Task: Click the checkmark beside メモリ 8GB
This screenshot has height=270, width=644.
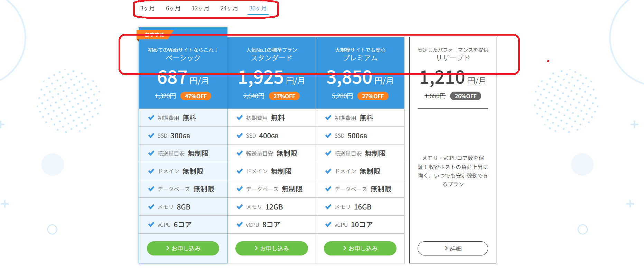Action: point(151,207)
